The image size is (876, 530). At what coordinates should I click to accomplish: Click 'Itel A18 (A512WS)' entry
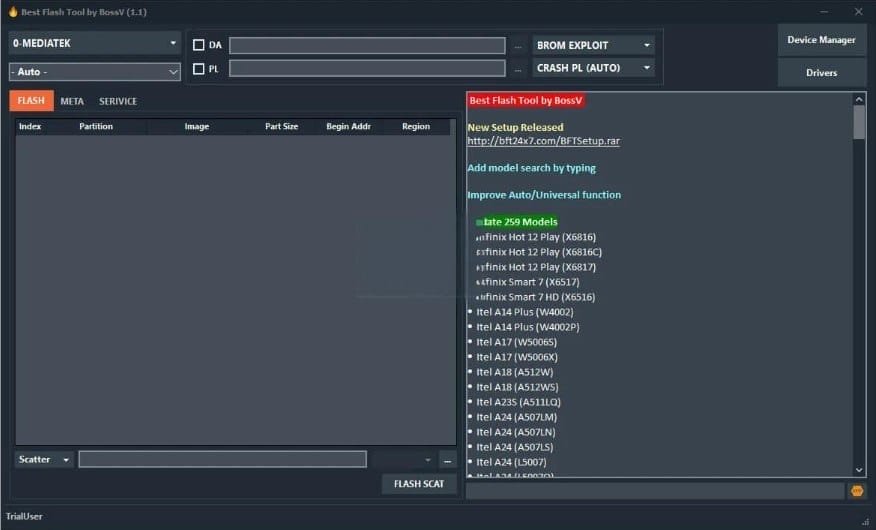pos(517,387)
